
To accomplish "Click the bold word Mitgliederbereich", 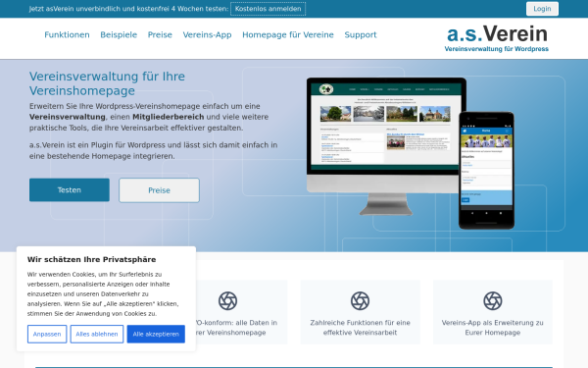I will tap(168, 117).
